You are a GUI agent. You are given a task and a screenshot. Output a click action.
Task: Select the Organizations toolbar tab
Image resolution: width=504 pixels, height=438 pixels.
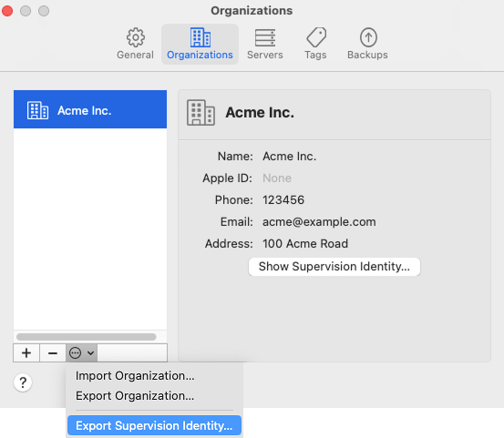200,44
